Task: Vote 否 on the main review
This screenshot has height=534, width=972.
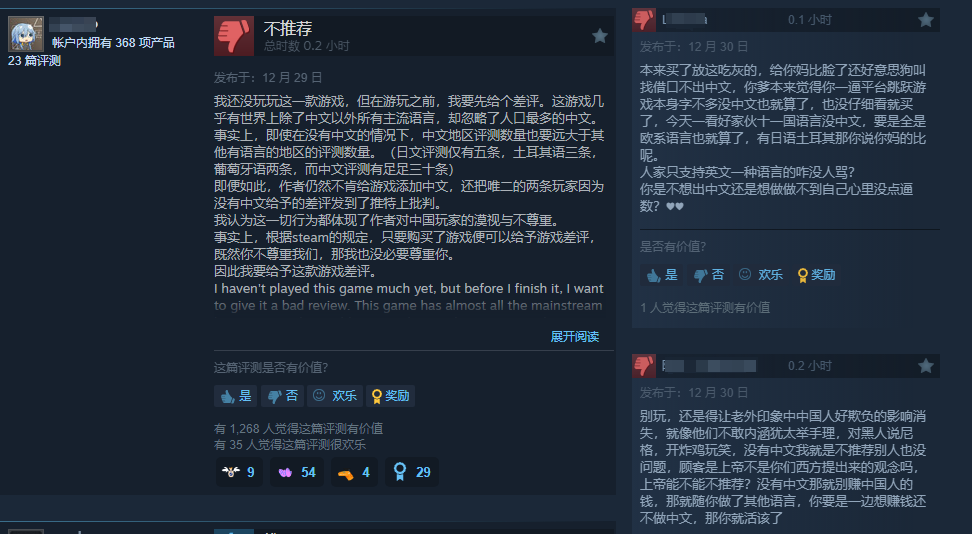Action: 282,396
